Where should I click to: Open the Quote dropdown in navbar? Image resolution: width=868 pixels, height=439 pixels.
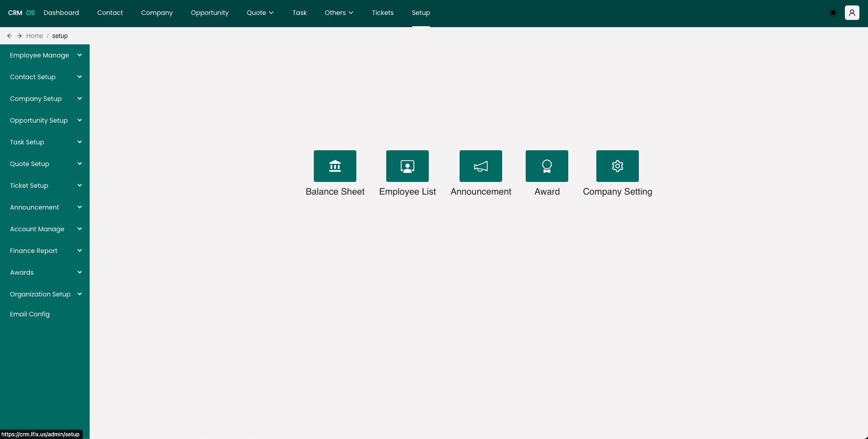(x=260, y=13)
